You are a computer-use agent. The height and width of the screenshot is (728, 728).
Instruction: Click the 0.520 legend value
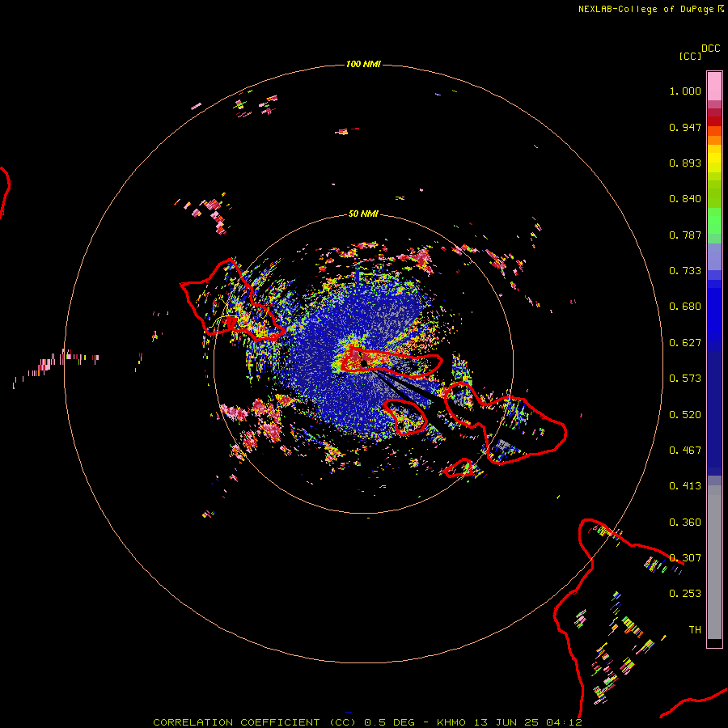pyautogui.click(x=685, y=415)
